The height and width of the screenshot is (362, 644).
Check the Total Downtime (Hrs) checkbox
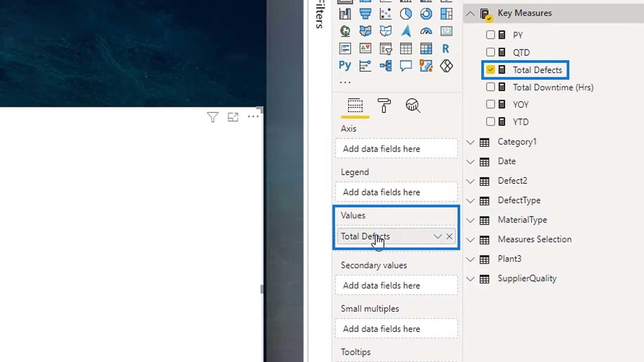pyautogui.click(x=490, y=87)
